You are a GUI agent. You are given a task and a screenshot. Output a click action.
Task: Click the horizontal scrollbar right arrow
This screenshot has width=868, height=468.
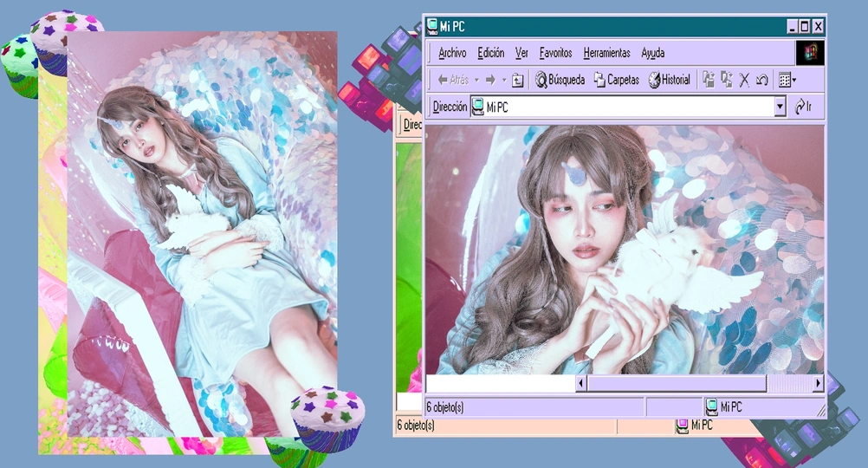pos(818,383)
